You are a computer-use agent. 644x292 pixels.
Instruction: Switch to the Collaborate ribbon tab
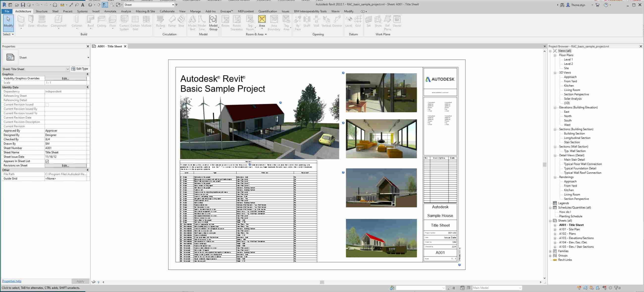[167, 11]
